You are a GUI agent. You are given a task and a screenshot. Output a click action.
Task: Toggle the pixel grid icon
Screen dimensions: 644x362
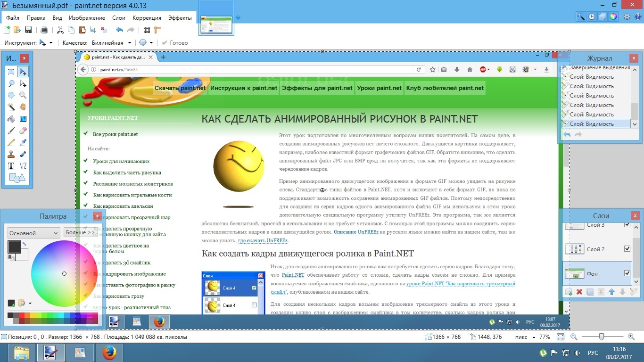coord(147,30)
